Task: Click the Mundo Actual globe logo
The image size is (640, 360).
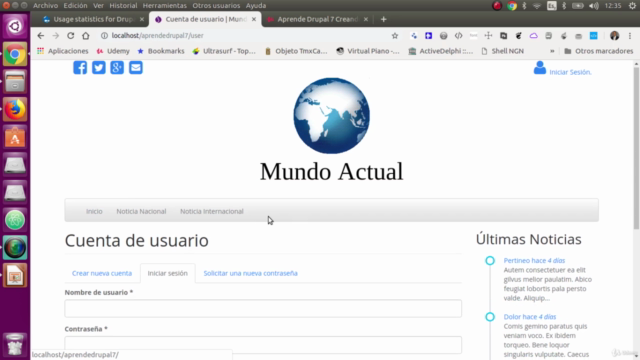Action: click(331, 116)
